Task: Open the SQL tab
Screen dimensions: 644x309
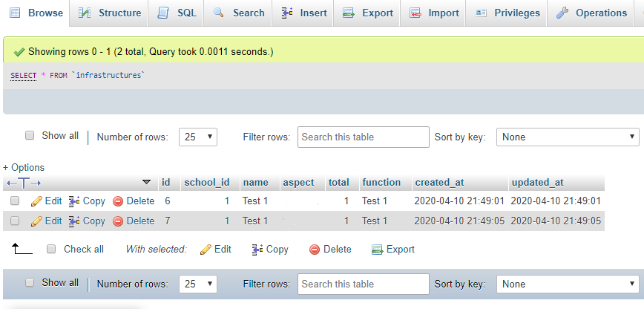Action: tap(177, 13)
